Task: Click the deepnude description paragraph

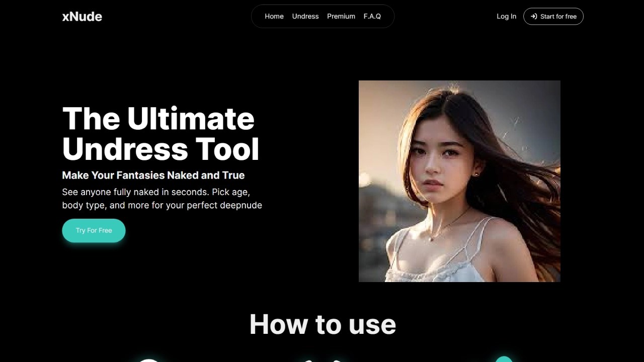Action: coord(162,198)
